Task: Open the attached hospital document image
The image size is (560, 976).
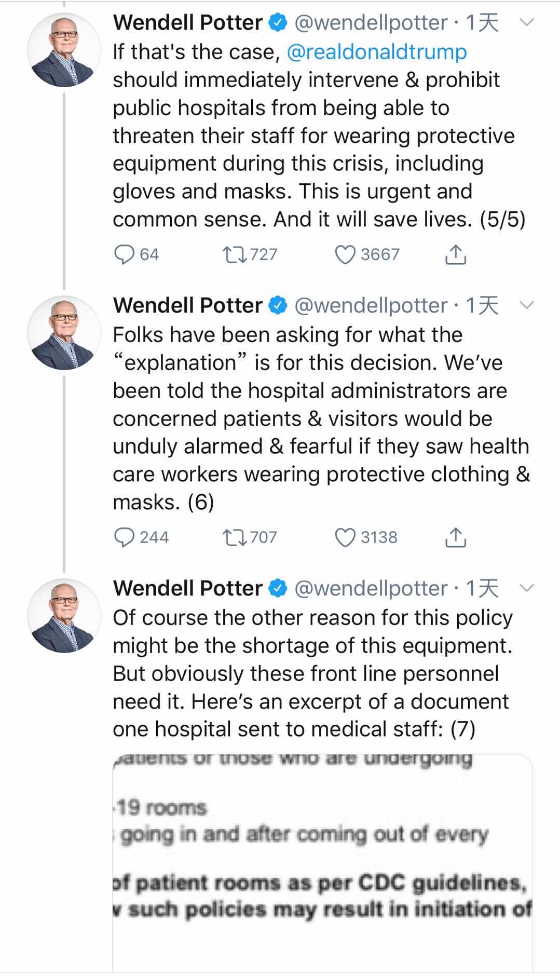Action: [322, 862]
